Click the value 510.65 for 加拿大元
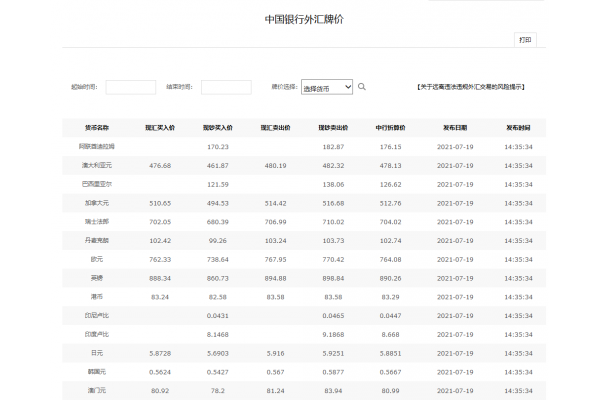Viewport: 600px width, 400px height. (x=160, y=203)
